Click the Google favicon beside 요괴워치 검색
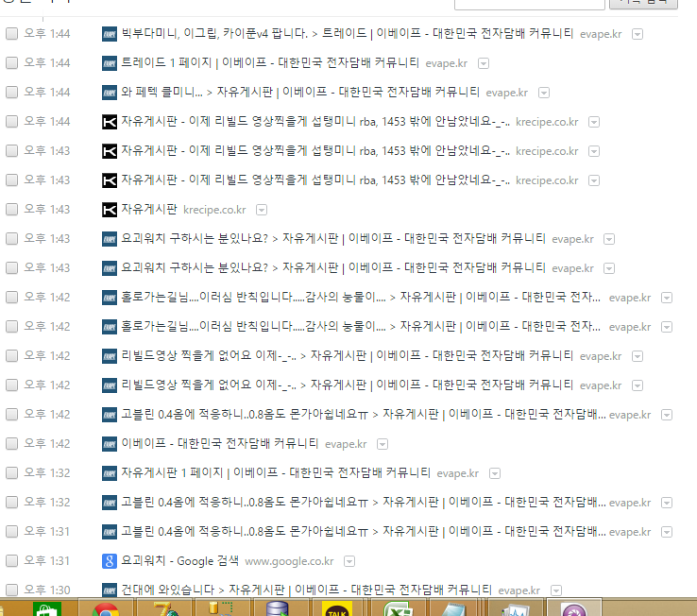Viewport: 697px width, 616px height. pyautogui.click(x=110, y=561)
